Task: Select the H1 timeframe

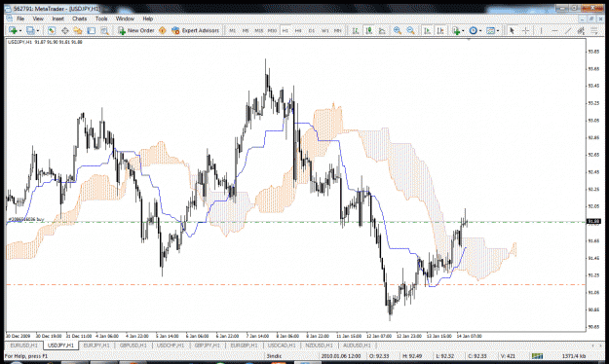Action: pyautogui.click(x=285, y=30)
